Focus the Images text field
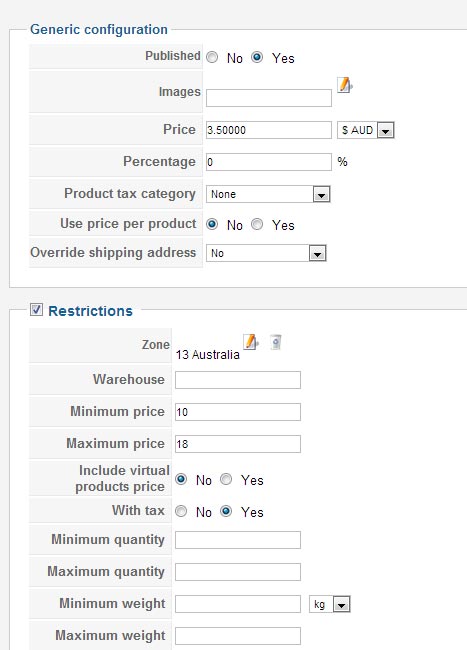 (269, 98)
